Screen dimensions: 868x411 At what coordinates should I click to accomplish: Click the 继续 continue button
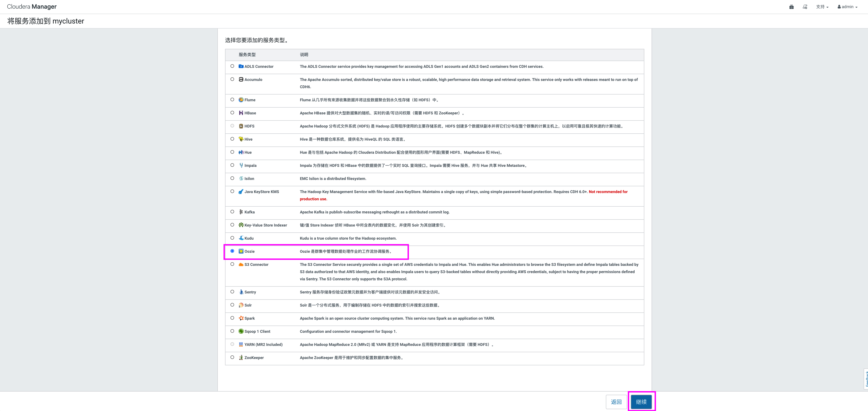(641, 402)
